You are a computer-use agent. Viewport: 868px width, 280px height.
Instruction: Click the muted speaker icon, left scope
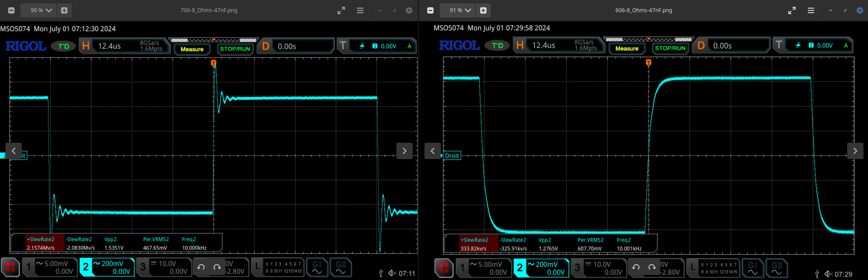392,273
